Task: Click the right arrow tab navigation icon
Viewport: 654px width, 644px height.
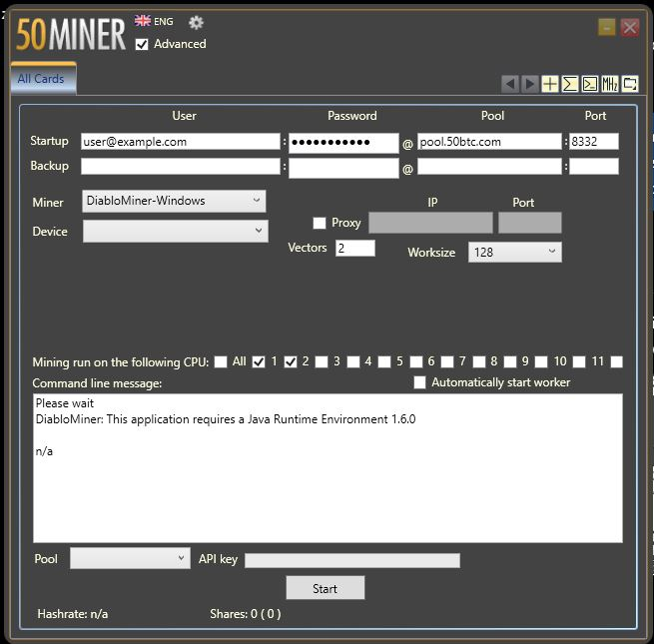Action: (x=530, y=84)
